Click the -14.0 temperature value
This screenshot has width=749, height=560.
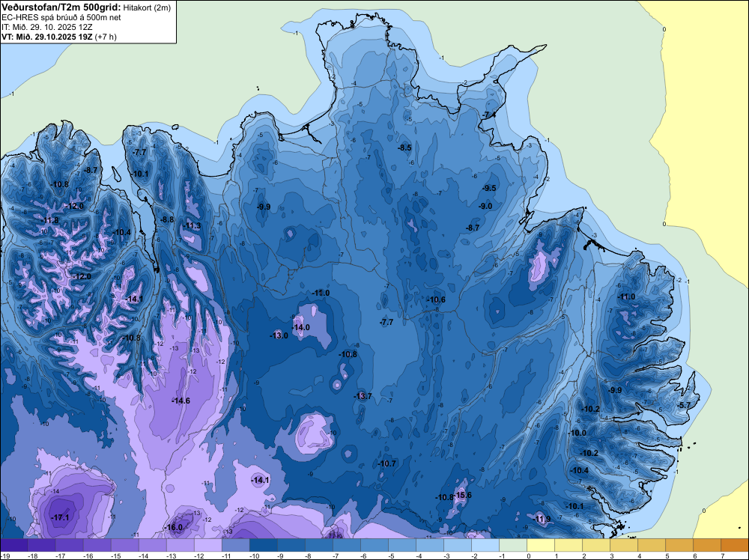[300, 327]
